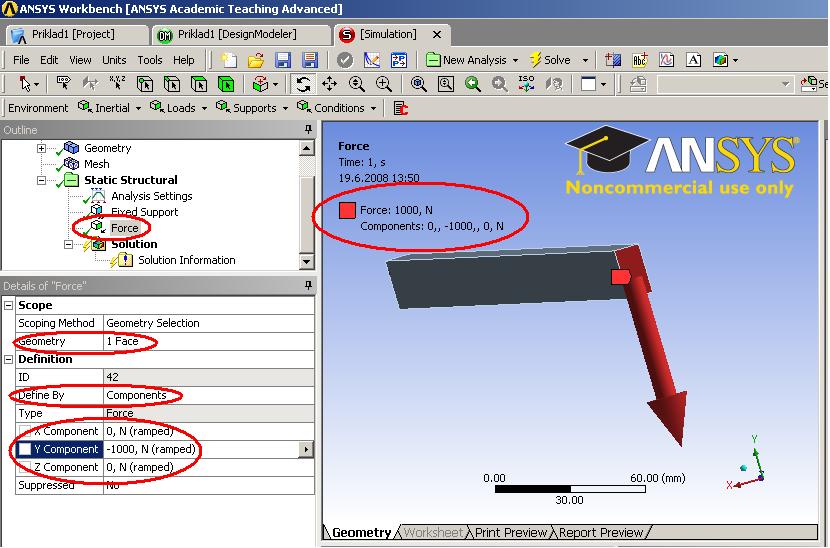Open the Tools menu
The height and width of the screenshot is (548, 830).
coord(150,60)
